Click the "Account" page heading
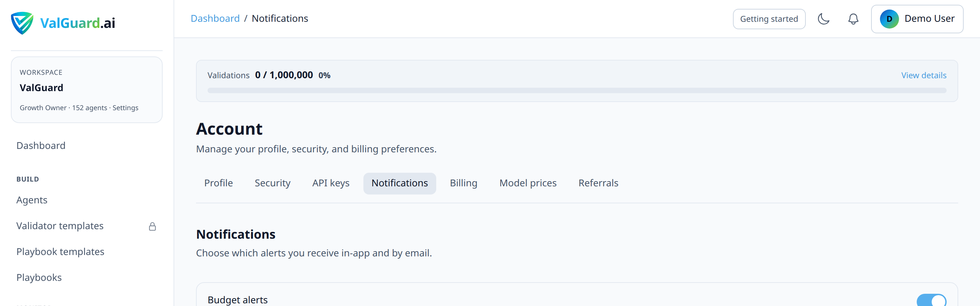Screen dimensions: 980x306 tap(229, 129)
